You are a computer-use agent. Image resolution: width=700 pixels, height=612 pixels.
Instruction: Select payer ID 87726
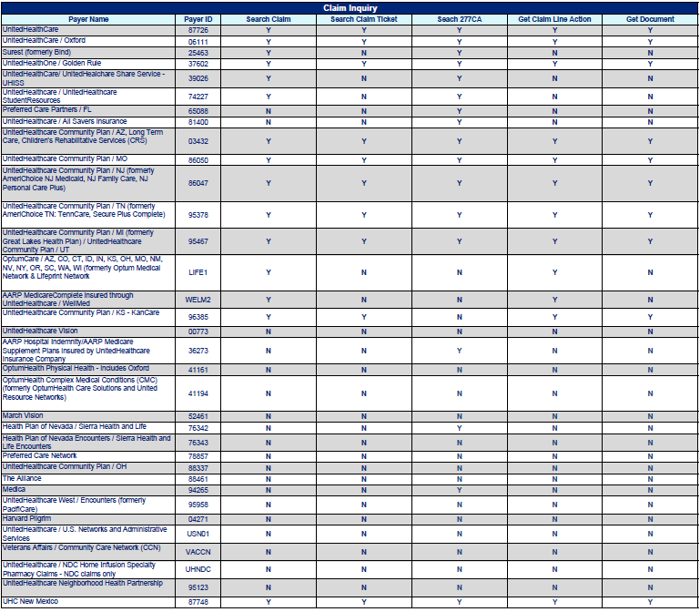(198, 30)
